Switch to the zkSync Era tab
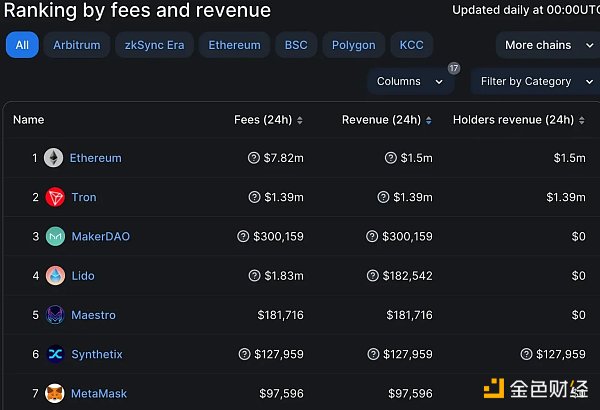The height and width of the screenshot is (410, 600). [x=154, y=45]
